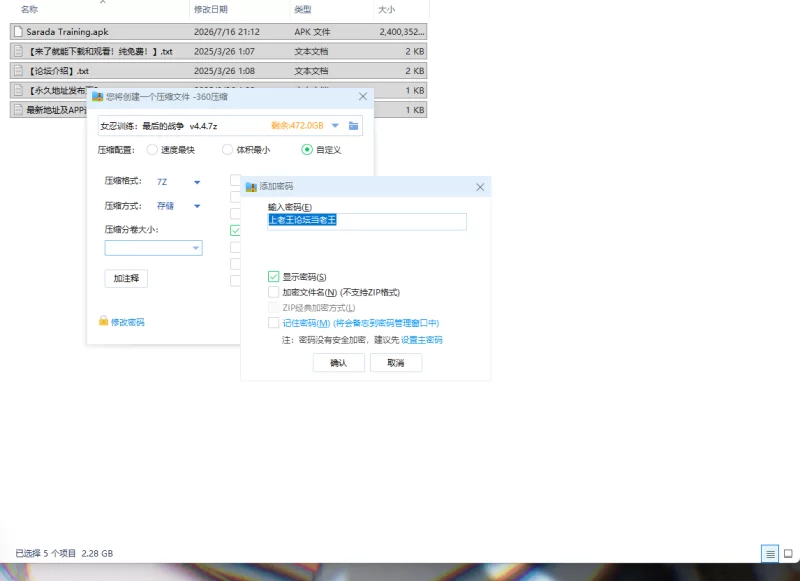The height and width of the screenshot is (581, 800).
Task: Open the 设置主密码 link
Action: point(421,340)
